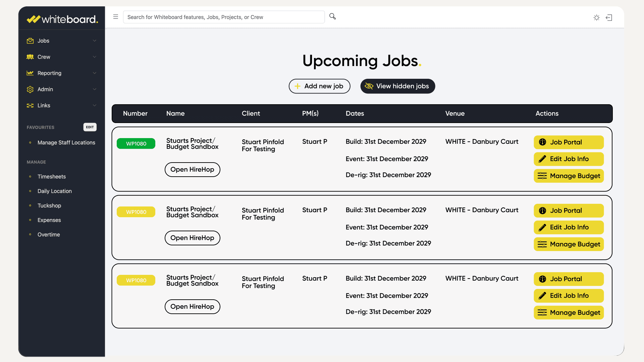
Task: Click Open HireHop in first job
Action: (x=192, y=170)
